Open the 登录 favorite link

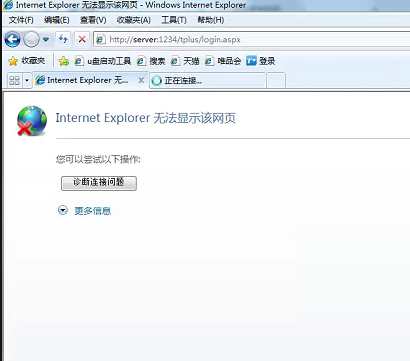(x=261, y=61)
